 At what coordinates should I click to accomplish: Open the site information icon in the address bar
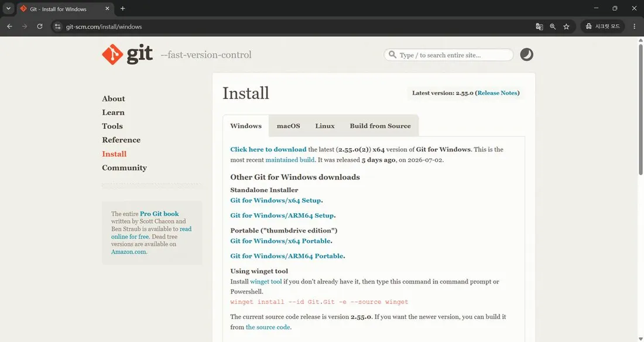pyautogui.click(x=57, y=26)
